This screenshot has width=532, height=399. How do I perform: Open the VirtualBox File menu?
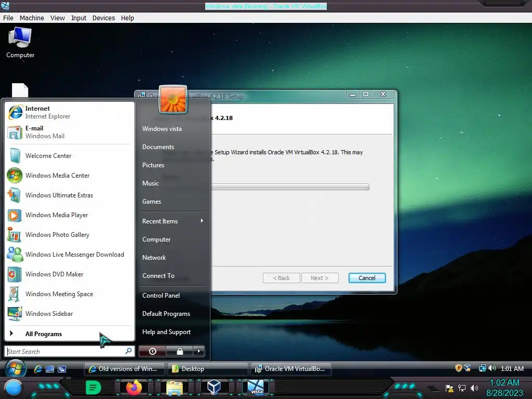pyautogui.click(x=8, y=18)
